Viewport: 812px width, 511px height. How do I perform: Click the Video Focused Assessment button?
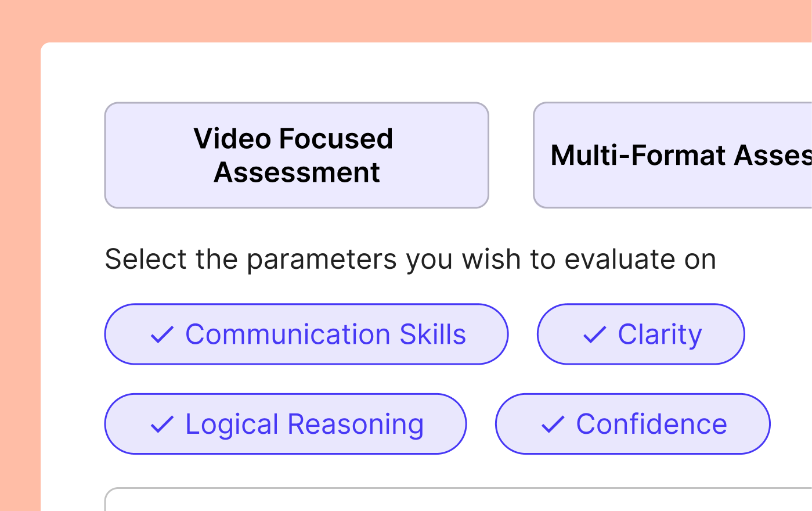tap(297, 155)
